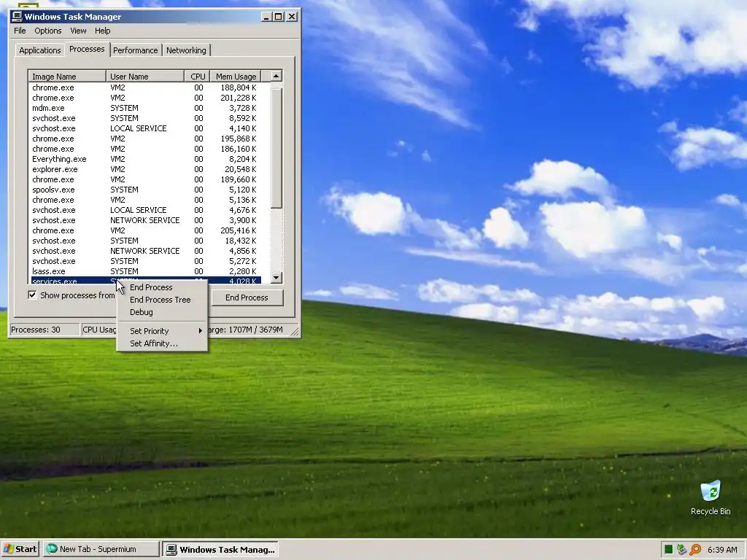747x560 pixels.
Task: Select svchost.exe using 8,592 K
Action: 145,118
